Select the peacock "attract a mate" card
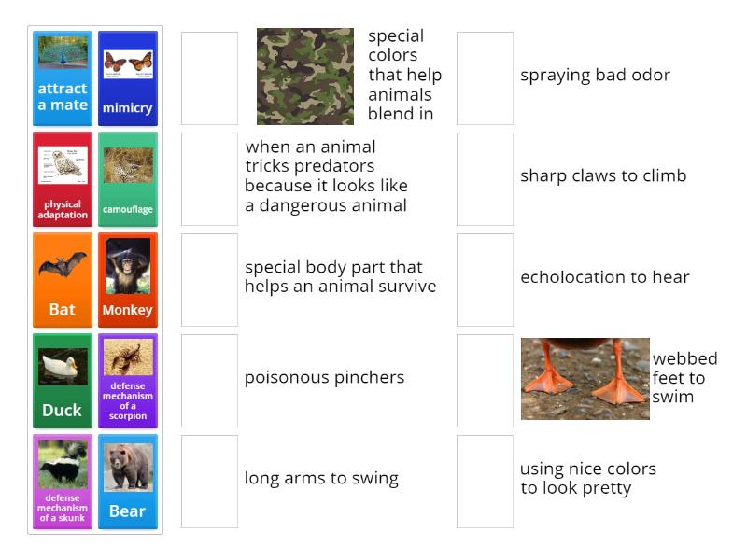747x560 pixels. pyautogui.click(x=62, y=77)
